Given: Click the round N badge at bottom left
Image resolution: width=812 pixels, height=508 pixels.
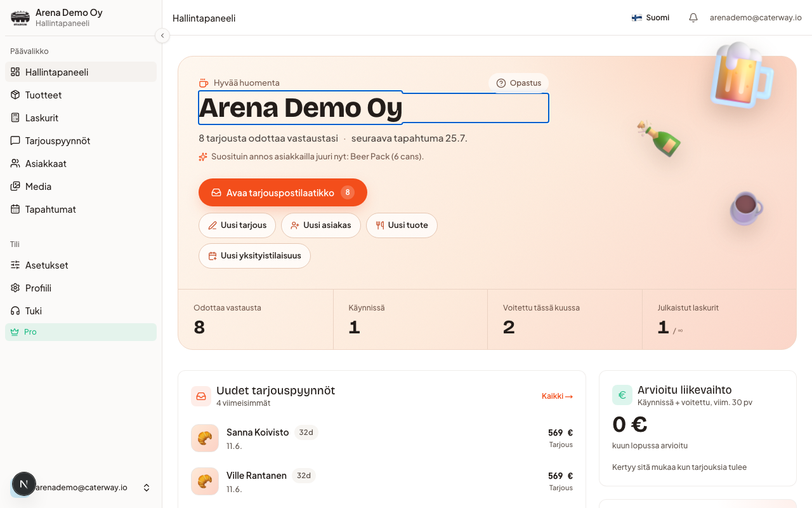Looking at the screenshot, I should click(24, 484).
